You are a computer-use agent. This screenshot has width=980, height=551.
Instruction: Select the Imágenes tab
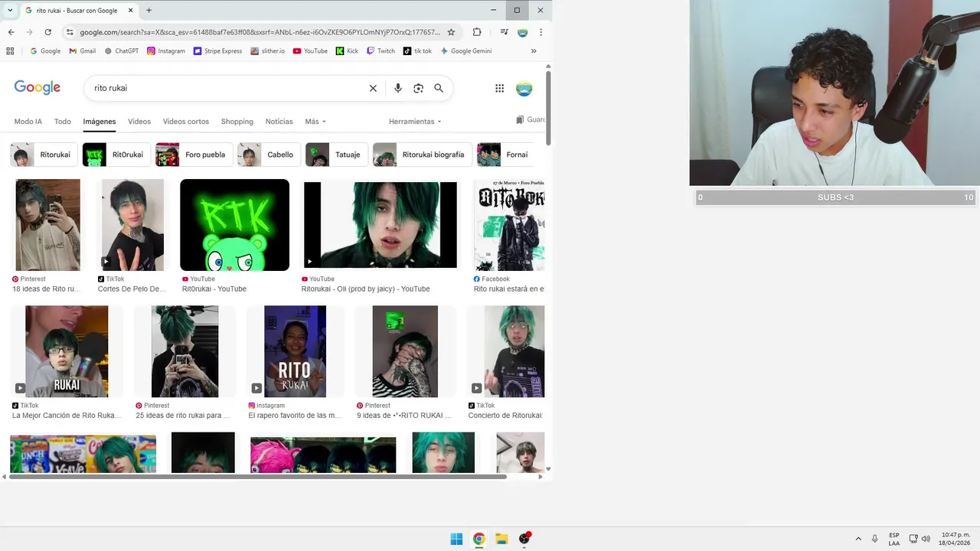[100, 122]
